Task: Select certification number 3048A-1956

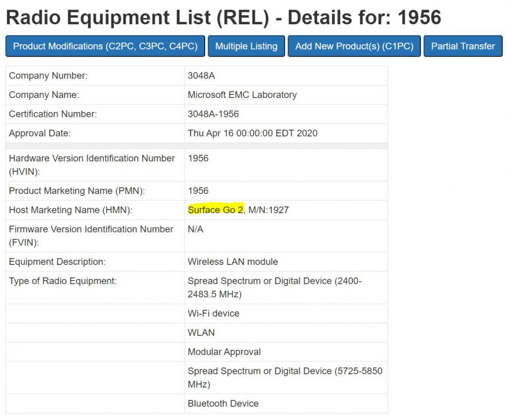Action: click(213, 114)
